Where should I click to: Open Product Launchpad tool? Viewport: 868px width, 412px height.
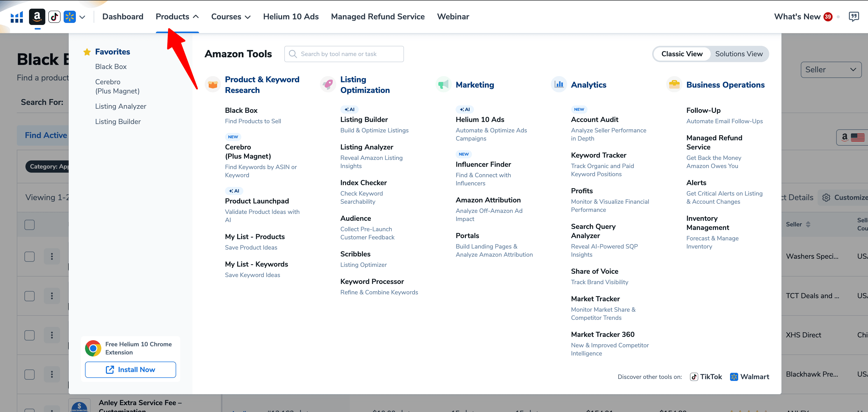[x=257, y=201]
